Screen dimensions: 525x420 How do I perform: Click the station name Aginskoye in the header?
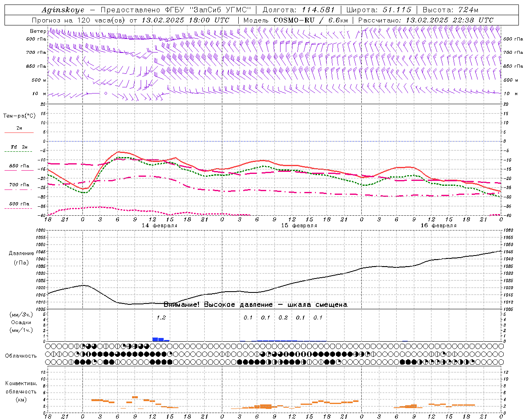pos(63,10)
